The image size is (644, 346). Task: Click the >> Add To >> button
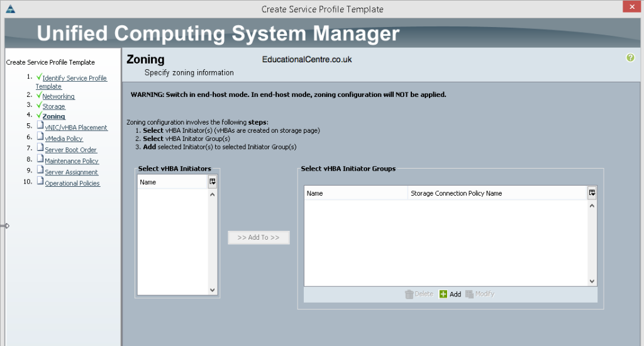click(x=258, y=238)
